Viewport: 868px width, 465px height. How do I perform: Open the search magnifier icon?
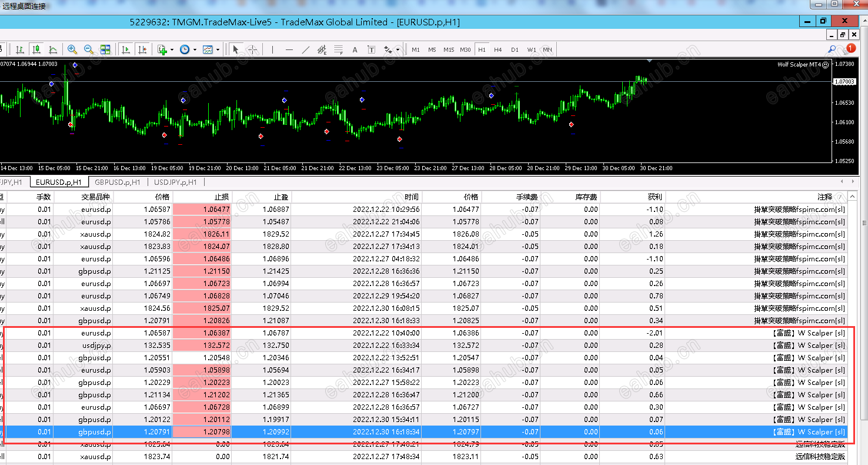[832, 49]
